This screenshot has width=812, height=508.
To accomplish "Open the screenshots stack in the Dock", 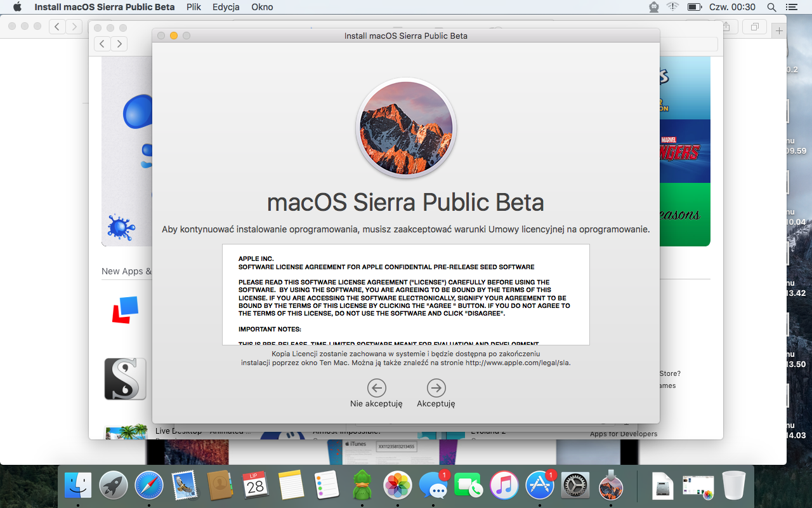I will (x=698, y=487).
